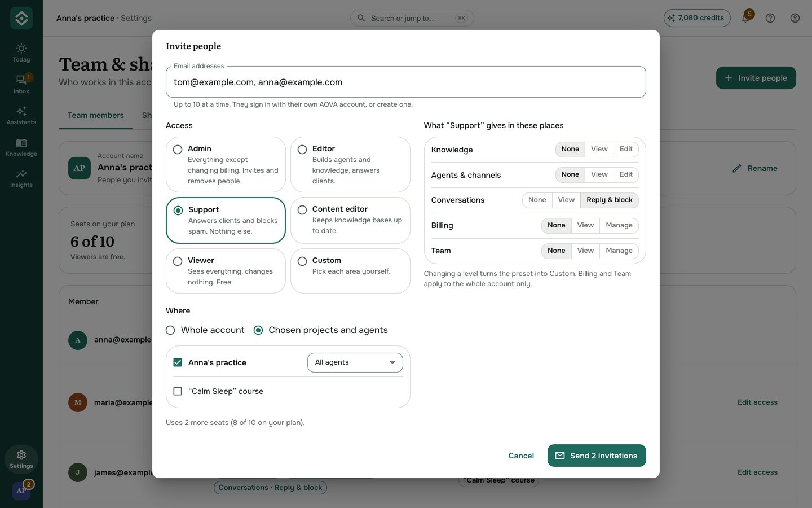
Task: Click the AOVA logo in sidebar
Action: coord(21,18)
